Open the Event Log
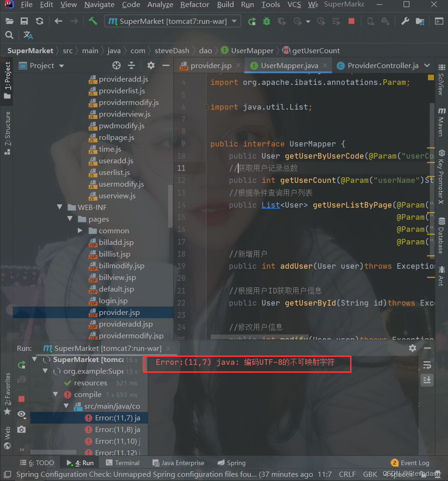Screen dimensions: 448x481 (410, 463)
